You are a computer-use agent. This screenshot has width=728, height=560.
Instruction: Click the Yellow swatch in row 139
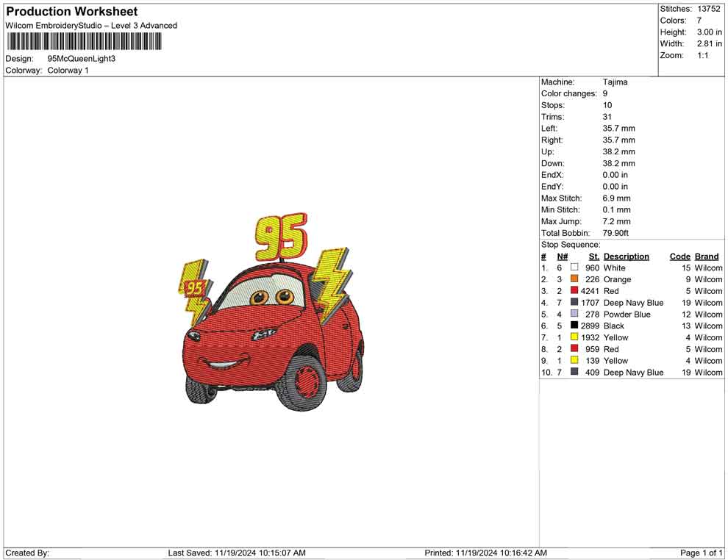[x=574, y=360]
